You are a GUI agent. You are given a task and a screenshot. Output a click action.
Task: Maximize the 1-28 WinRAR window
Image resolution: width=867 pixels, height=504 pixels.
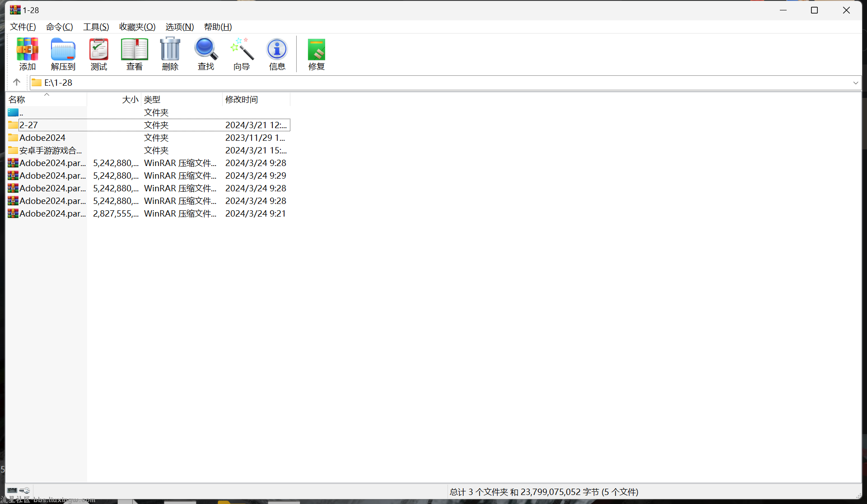pyautogui.click(x=815, y=10)
